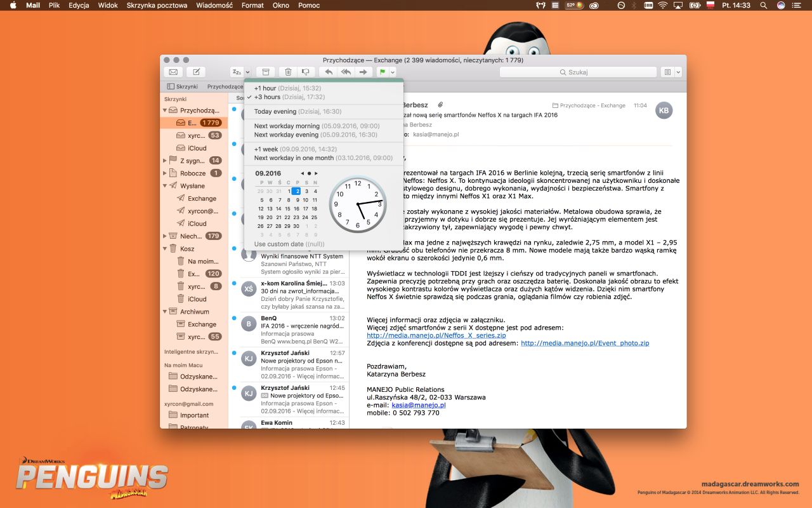Screen dimensions: 812x508
Task: Open the Event_photo.zip link
Action: (x=585, y=343)
